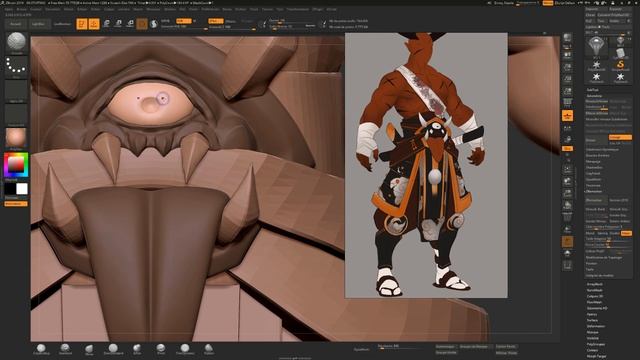Select the white main color swatch
640x360 pixels.
pyautogui.click(x=22, y=189)
